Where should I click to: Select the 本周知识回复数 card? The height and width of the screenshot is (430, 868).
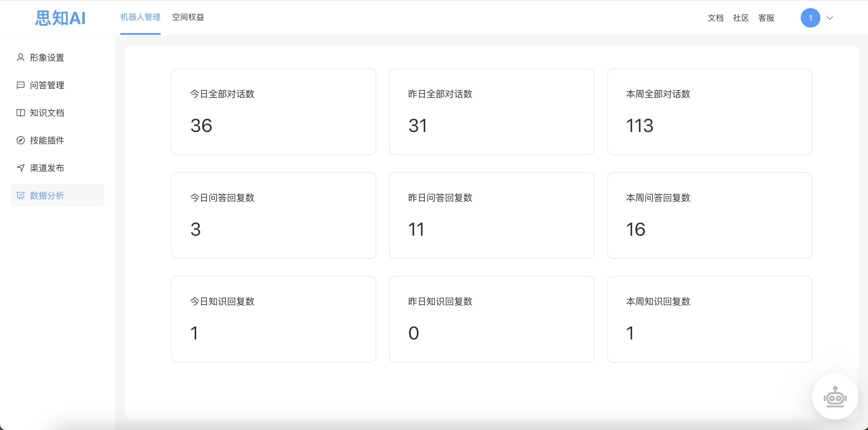709,319
